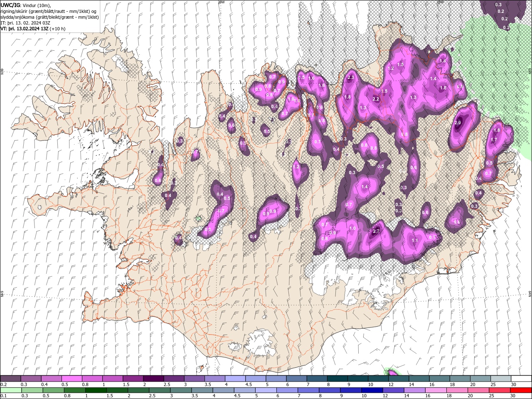
Task: Select the 2.5 violet swatch in upper legend
Action: (174, 379)
